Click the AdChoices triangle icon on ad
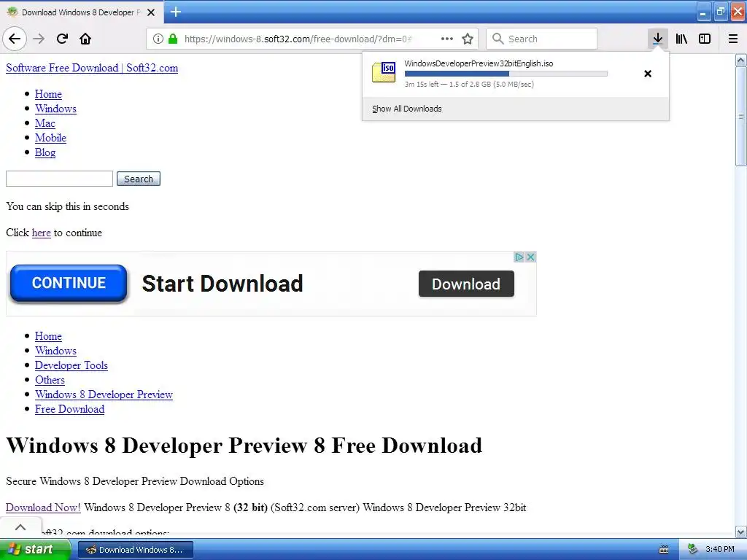Image resolution: width=747 pixels, height=560 pixels. point(519,257)
